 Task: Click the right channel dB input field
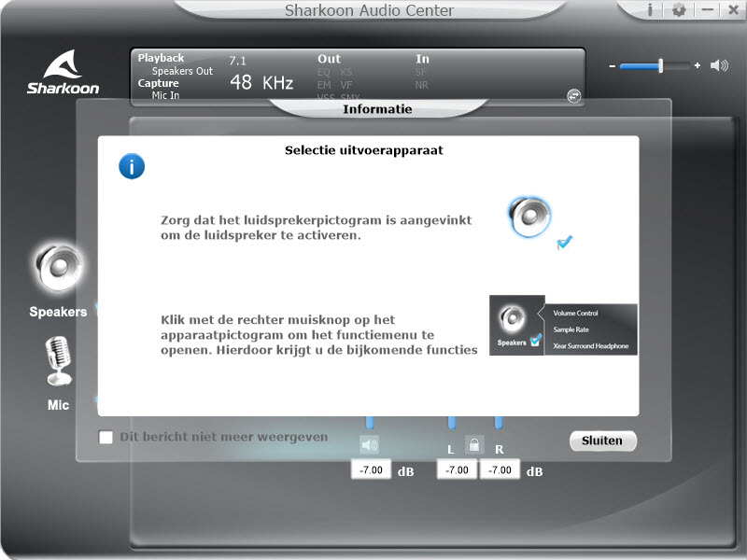point(500,470)
